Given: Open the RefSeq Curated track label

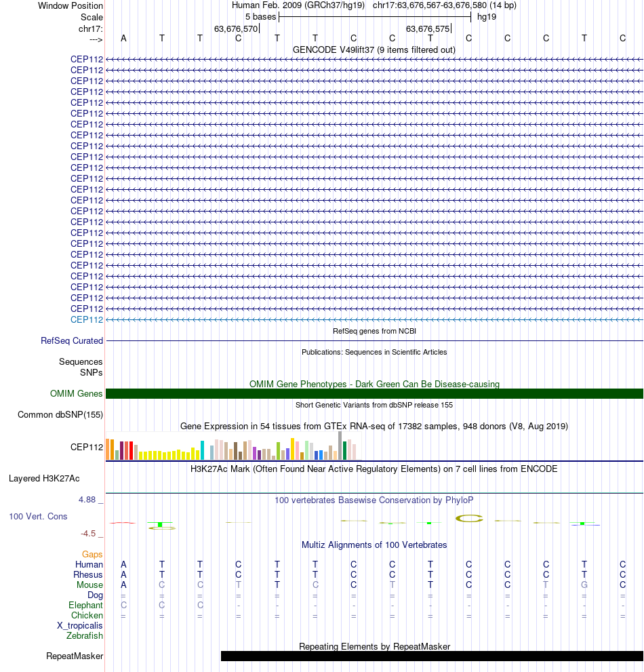Looking at the screenshot, I should coord(72,340).
